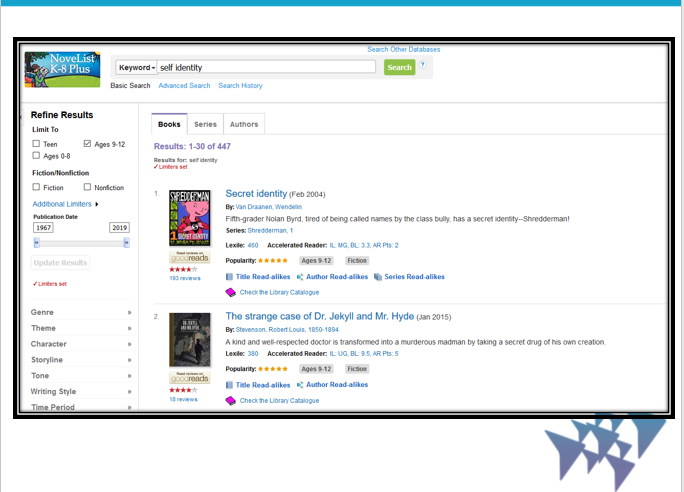Click the green Search button
This screenshot has height=492, width=684.
[399, 68]
